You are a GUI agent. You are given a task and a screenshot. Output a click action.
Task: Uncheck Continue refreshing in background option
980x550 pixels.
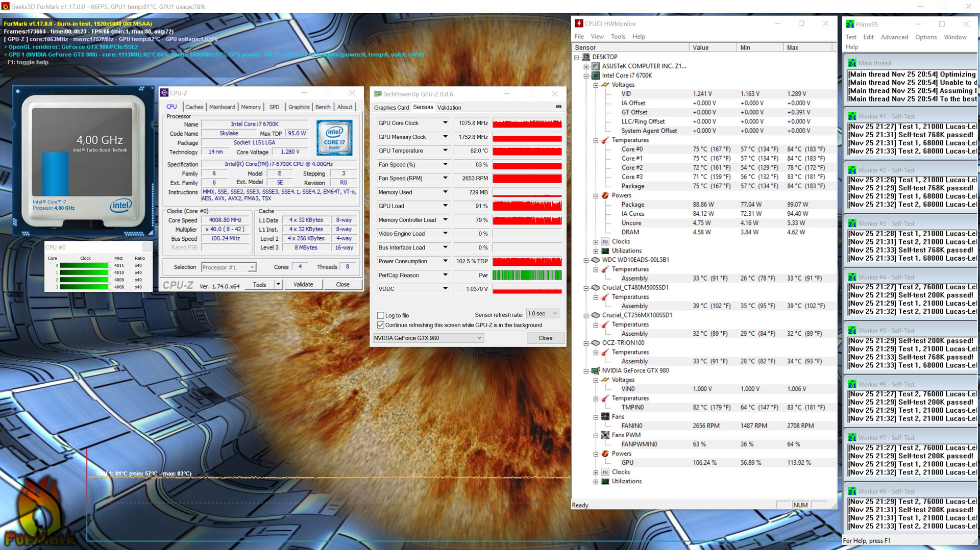380,325
